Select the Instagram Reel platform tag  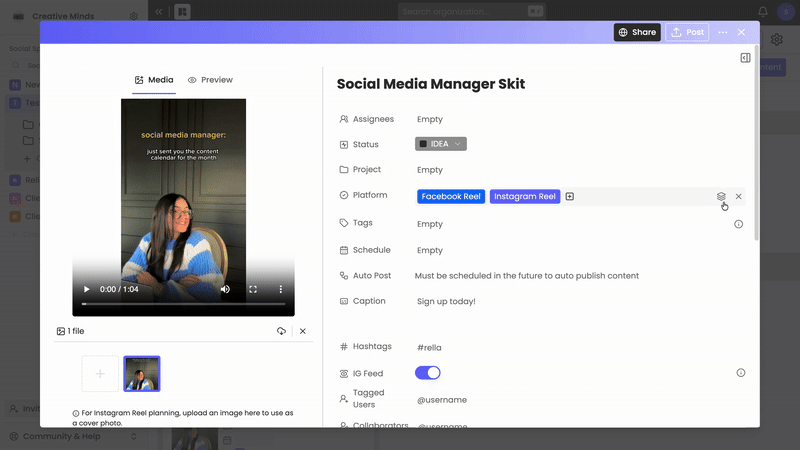click(x=524, y=196)
